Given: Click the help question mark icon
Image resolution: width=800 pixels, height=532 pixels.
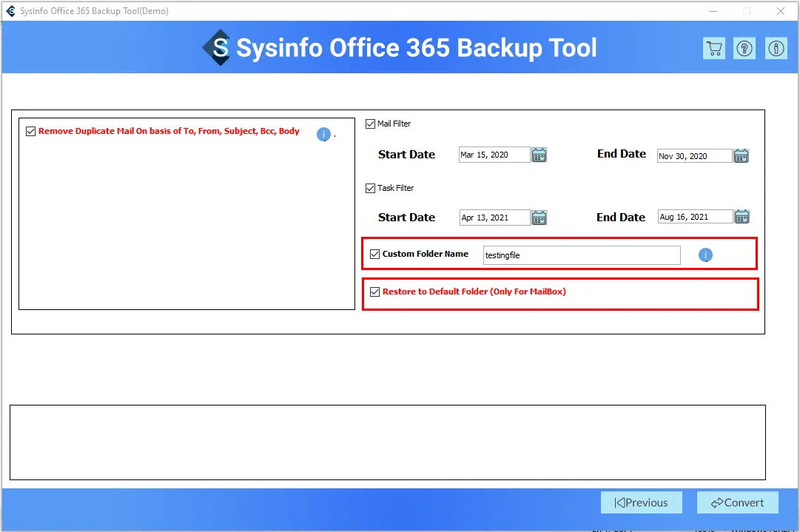Looking at the screenshot, I should point(744,48).
